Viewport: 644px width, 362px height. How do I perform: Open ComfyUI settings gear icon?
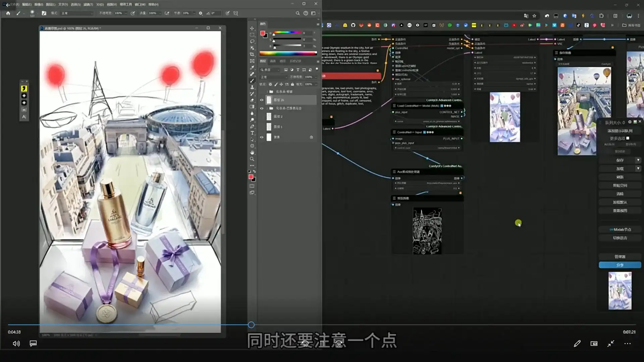630,122
